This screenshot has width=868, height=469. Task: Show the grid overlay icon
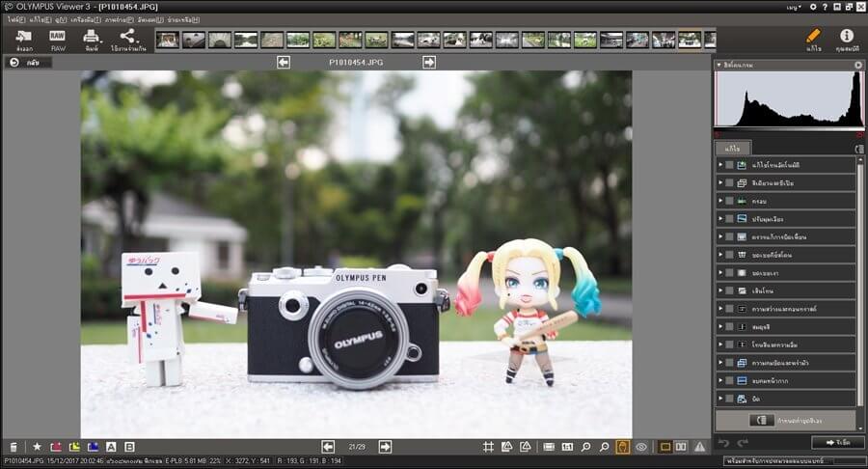(x=488, y=446)
